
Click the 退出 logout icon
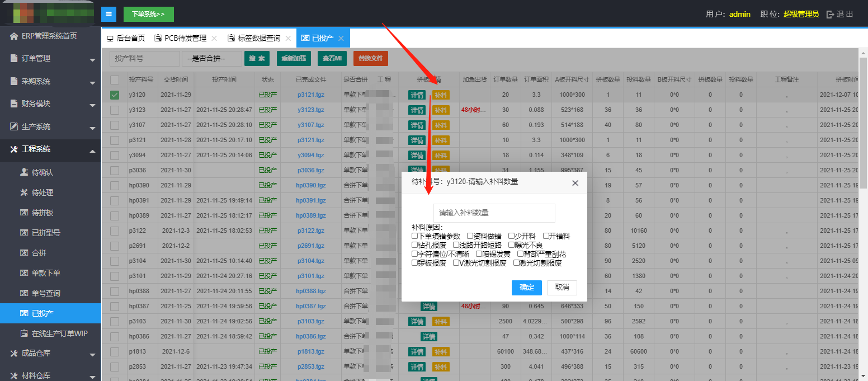click(831, 15)
